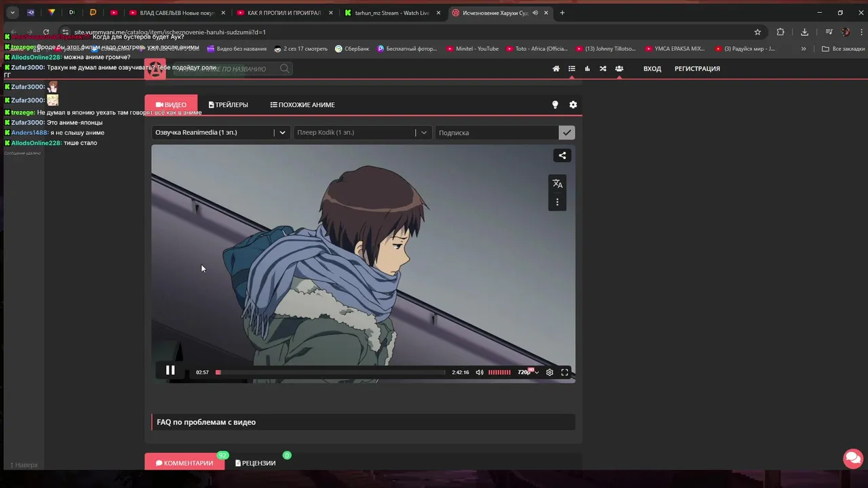Viewport: 868px width, 488px height.
Task: Click the random shuffle icon in header
Action: pos(603,68)
